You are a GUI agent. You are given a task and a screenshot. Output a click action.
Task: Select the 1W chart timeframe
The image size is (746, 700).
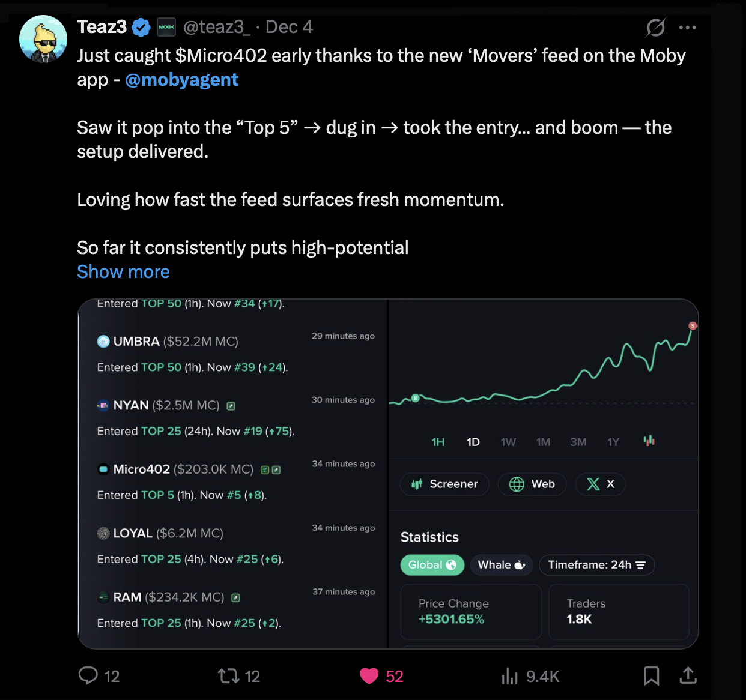click(508, 442)
